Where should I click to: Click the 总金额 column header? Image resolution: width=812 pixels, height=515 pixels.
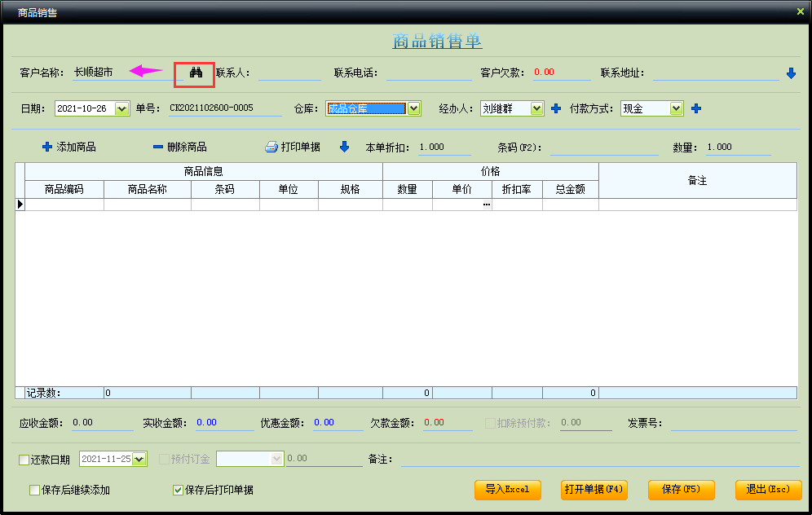[571, 189]
